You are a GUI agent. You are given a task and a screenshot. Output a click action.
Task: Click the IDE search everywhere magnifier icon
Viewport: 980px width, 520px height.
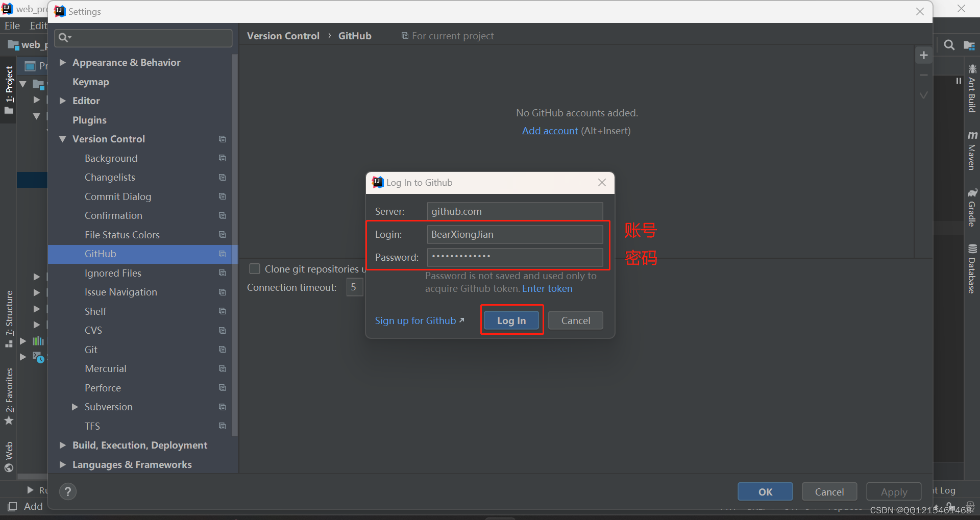pos(949,45)
